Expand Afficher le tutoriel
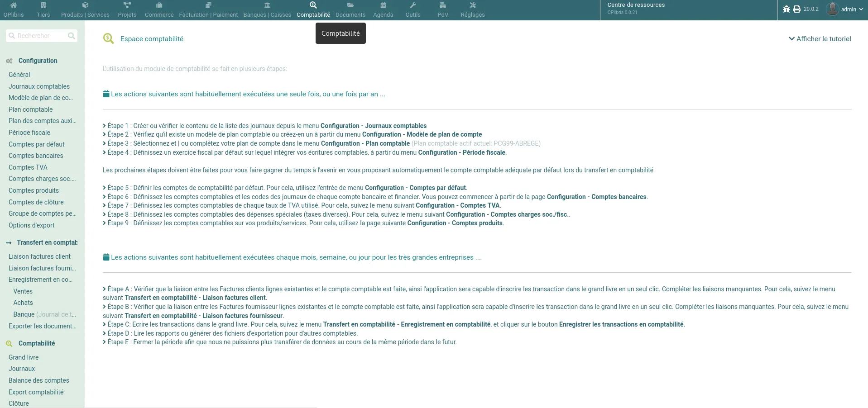 820,39
